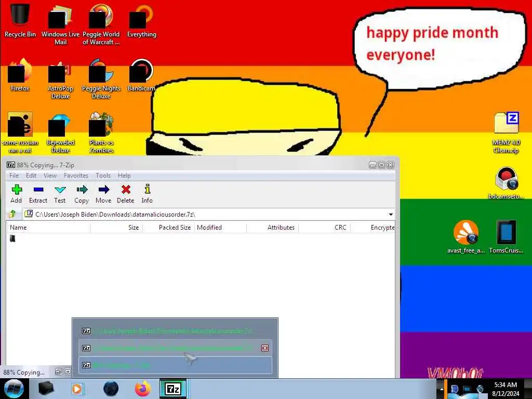Click the datamaliciousorder.7z path field
The image size is (532, 399).
point(209,215)
